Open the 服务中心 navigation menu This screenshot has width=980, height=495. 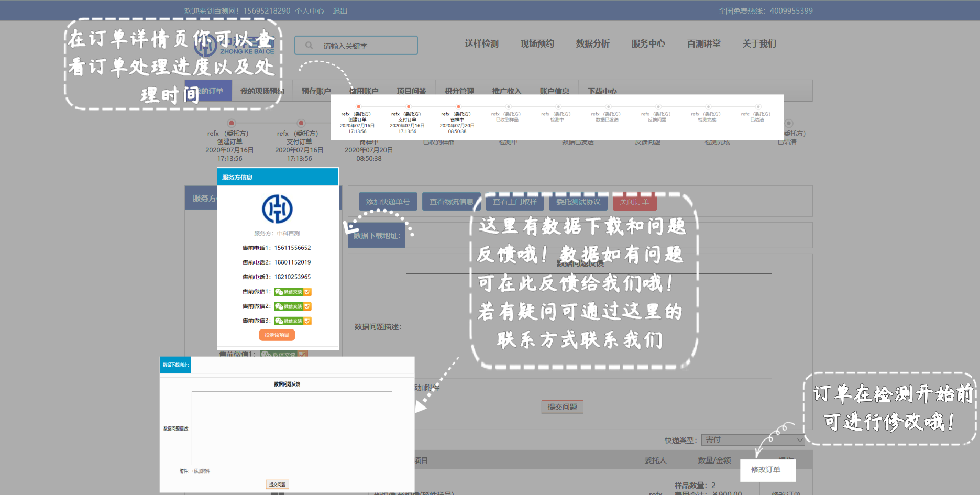coord(648,44)
